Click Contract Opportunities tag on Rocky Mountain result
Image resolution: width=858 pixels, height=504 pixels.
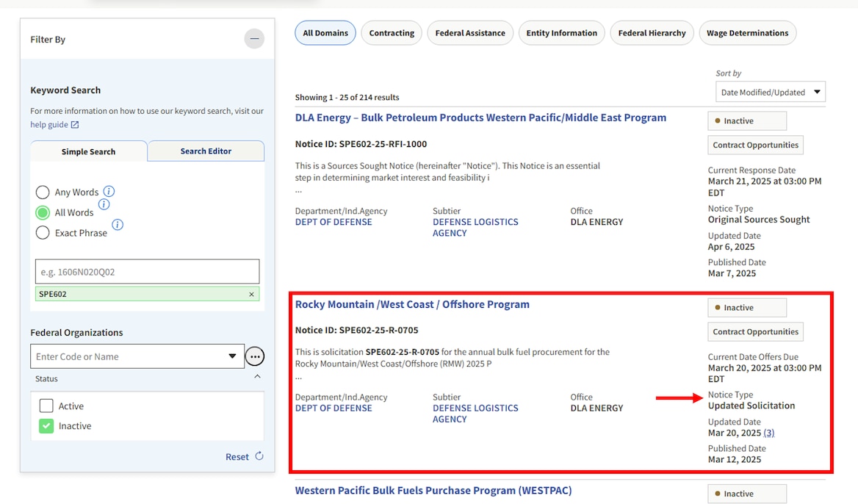755,331
